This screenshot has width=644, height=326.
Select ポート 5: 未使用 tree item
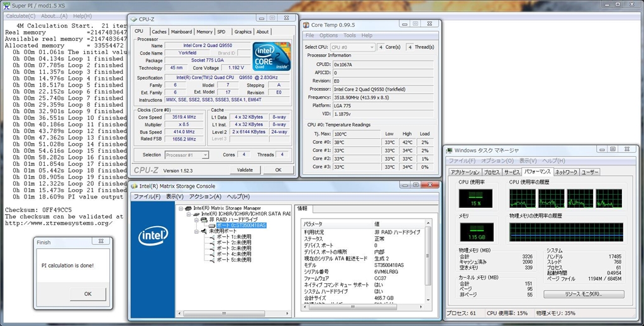(x=234, y=260)
